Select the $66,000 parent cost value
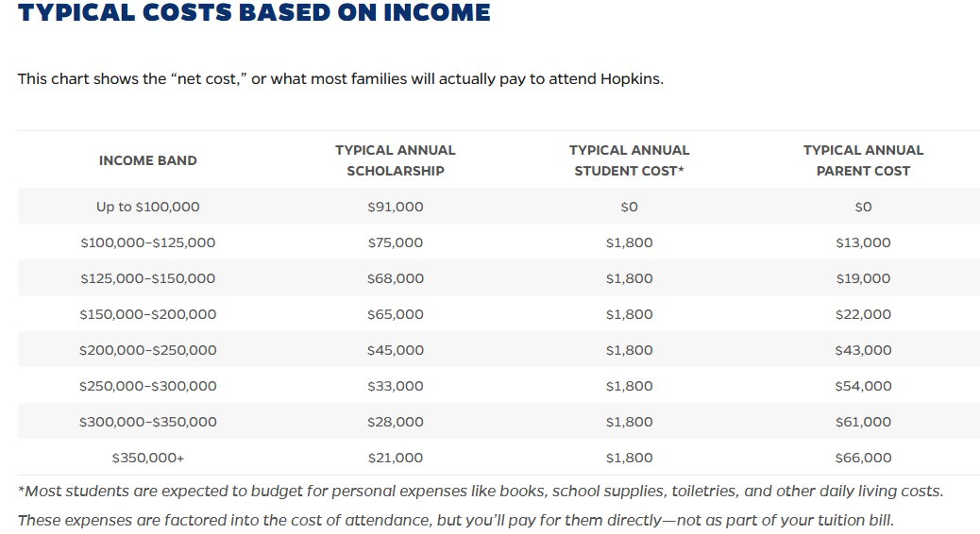This screenshot has height=534, width=980. [x=863, y=458]
